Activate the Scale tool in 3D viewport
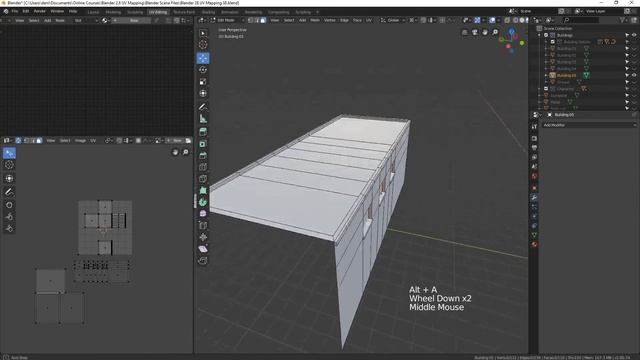Screen dimensions: 640x360 [x=203, y=82]
